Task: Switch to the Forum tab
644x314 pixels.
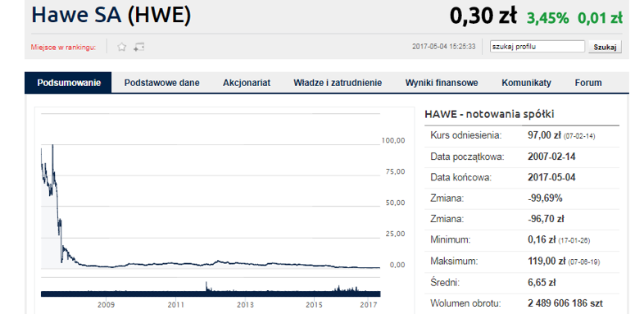Action: (588, 83)
